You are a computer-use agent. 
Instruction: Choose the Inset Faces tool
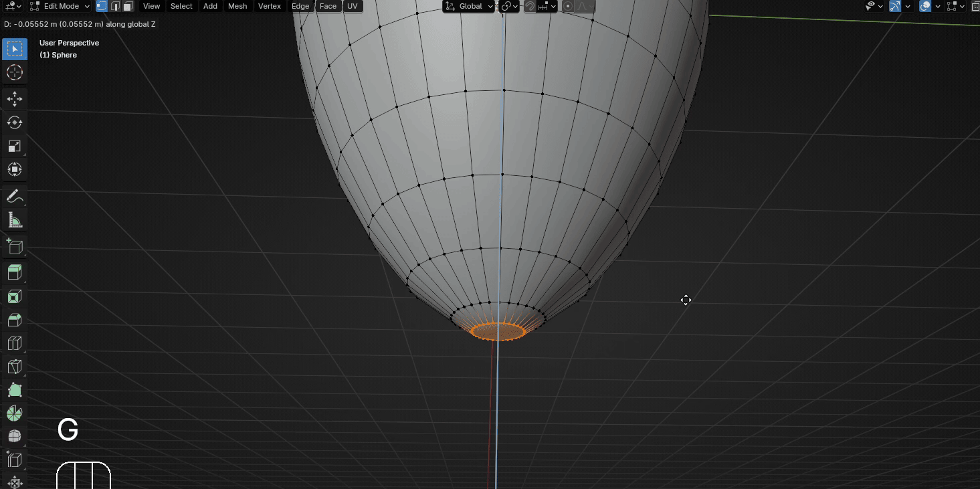pyautogui.click(x=14, y=296)
